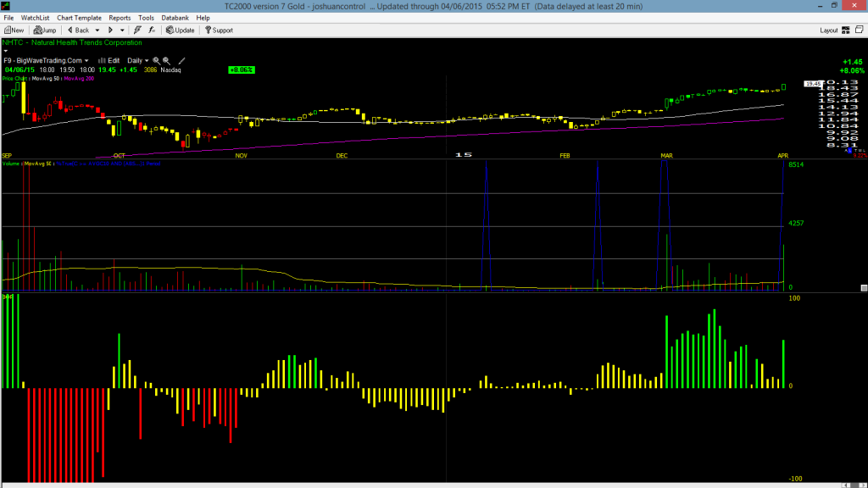Click the FEB label on time axis

click(565, 156)
